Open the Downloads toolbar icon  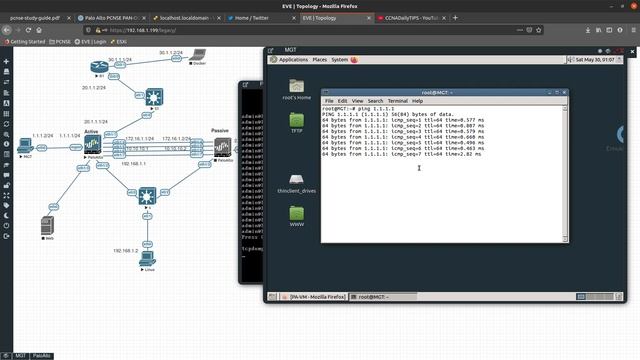(588, 30)
